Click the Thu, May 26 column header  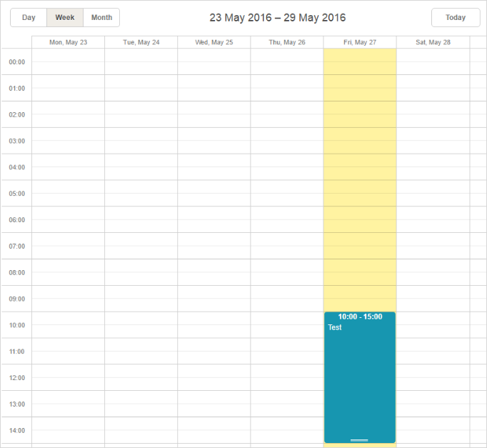point(287,42)
